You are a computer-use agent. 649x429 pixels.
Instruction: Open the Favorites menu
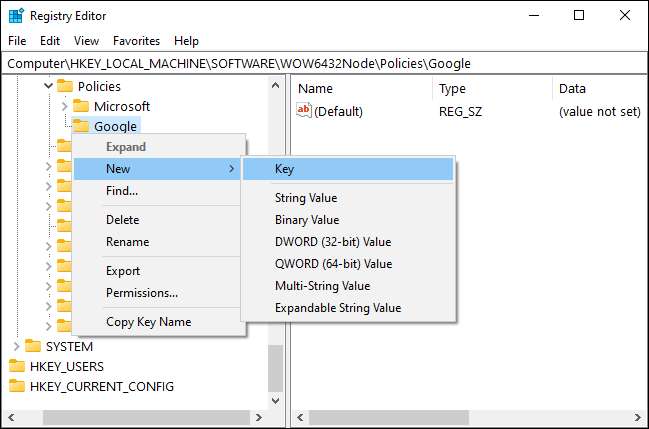pos(136,41)
